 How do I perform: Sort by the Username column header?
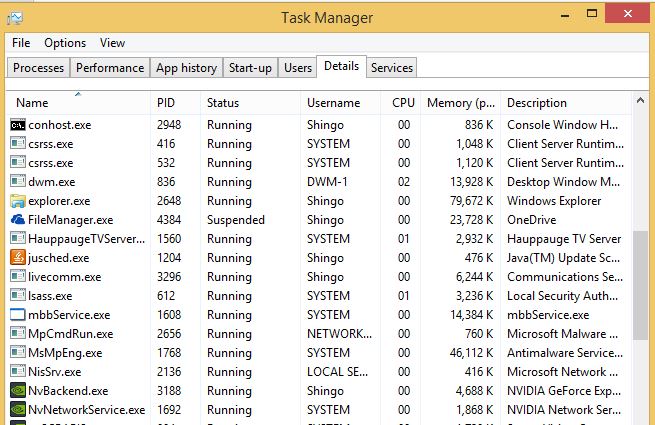(340, 103)
